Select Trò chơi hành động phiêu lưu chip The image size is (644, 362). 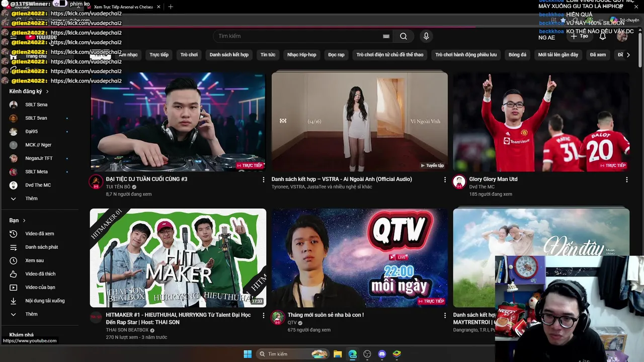coord(466,55)
